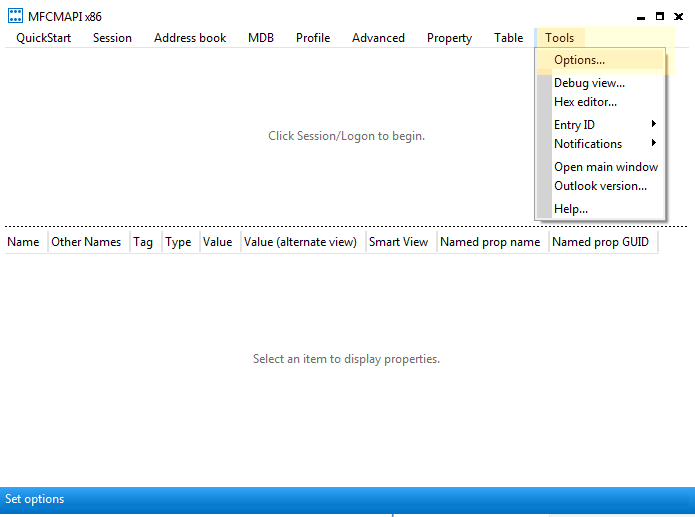This screenshot has height=517, width=695.
Task: Click the Other Names column header
Action: tap(89, 242)
